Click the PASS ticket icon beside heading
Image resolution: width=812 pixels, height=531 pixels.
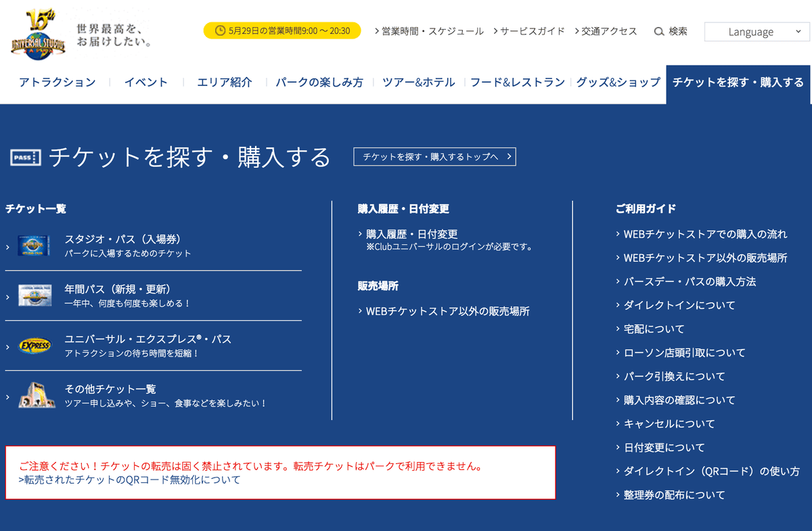(x=26, y=158)
